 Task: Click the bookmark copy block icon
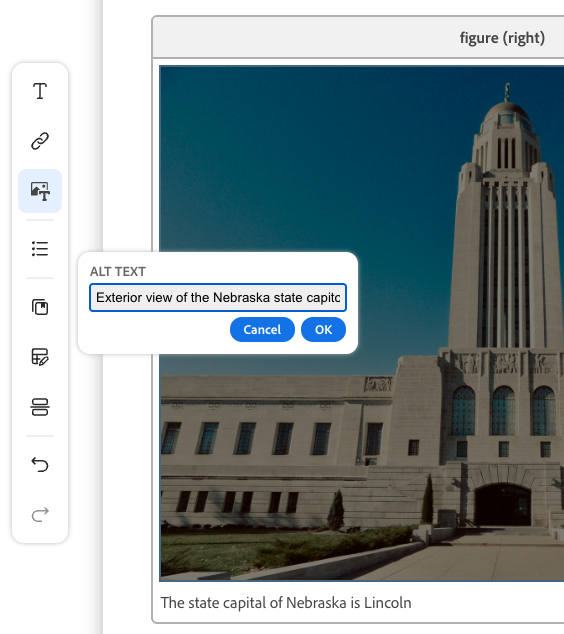point(40,307)
